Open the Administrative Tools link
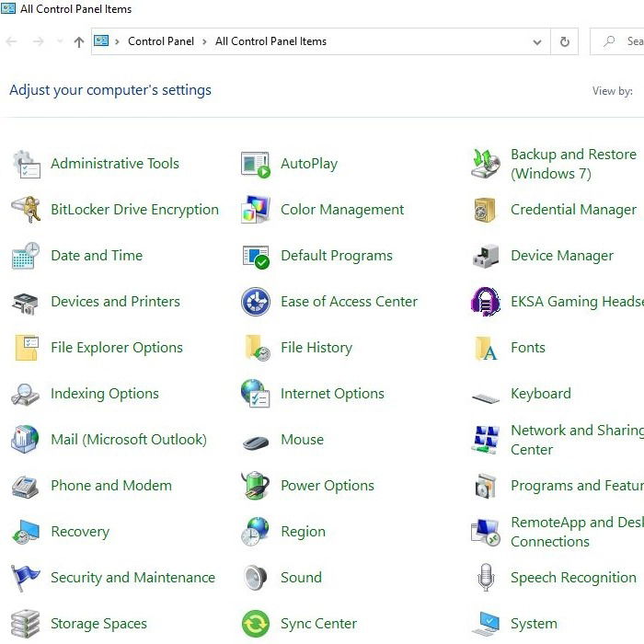The image size is (644, 644). (115, 164)
